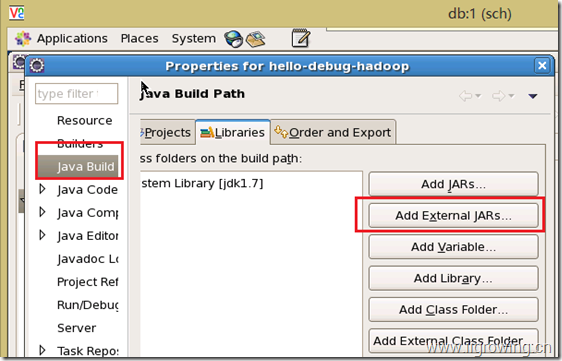
Task: Click the back navigation arrow icon
Action: (x=465, y=96)
